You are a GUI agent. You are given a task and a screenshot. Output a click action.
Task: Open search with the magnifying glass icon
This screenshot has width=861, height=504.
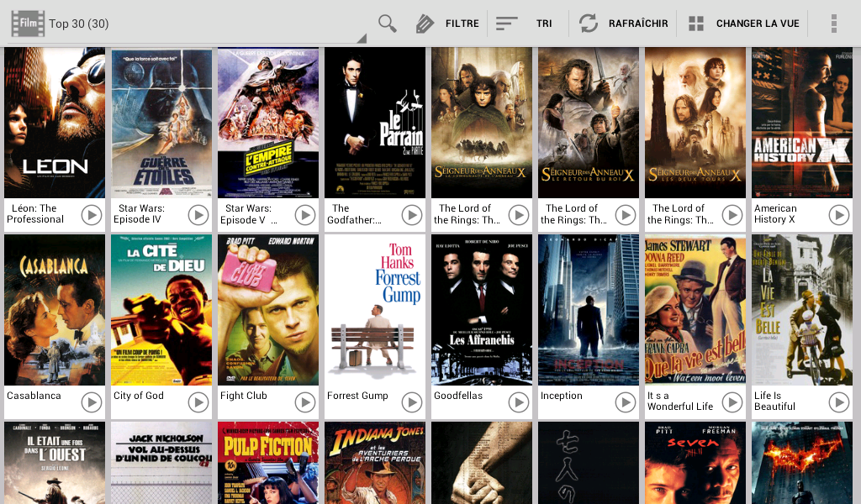(x=387, y=24)
